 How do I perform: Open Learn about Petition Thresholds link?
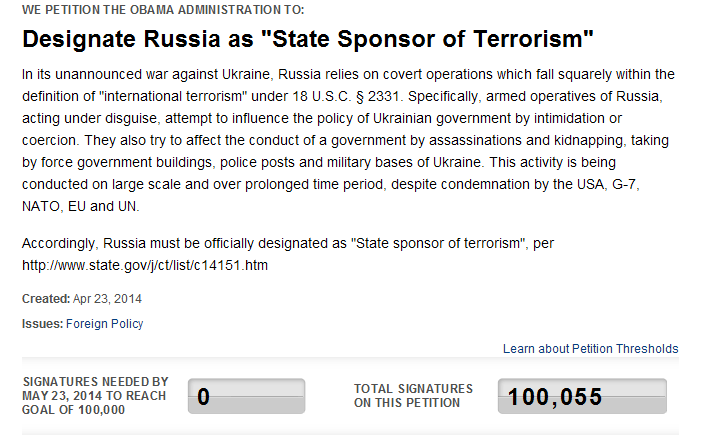click(x=590, y=349)
